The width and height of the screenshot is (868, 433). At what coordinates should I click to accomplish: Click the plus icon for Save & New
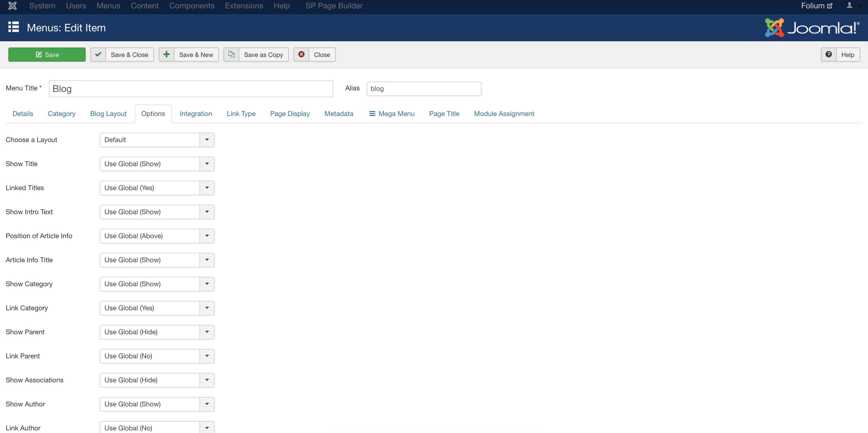tap(166, 55)
